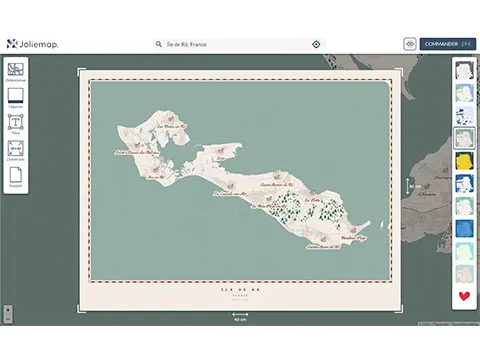
Task: Click the preview eye icon button
Action: coord(410,44)
